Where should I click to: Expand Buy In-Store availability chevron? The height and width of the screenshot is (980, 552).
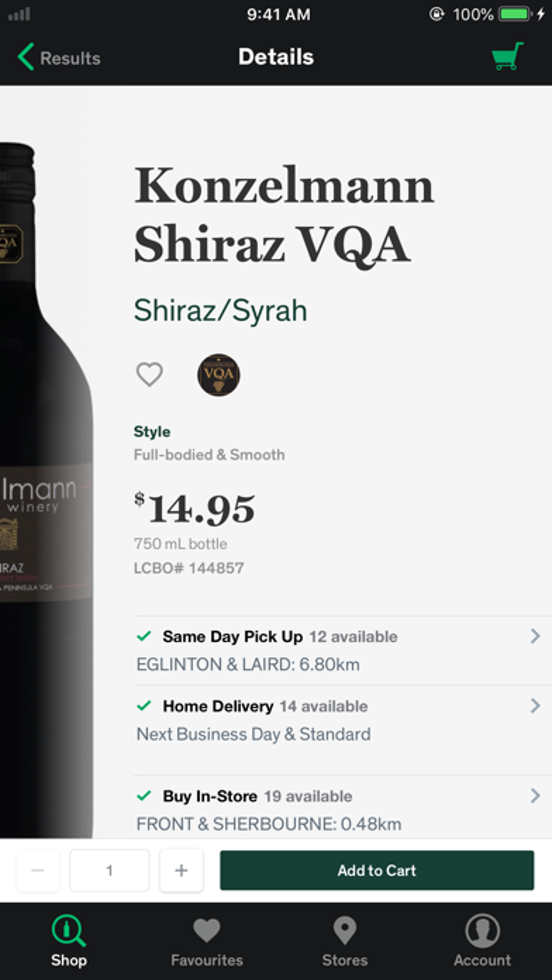pyautogui.click(x=535, y=795)
